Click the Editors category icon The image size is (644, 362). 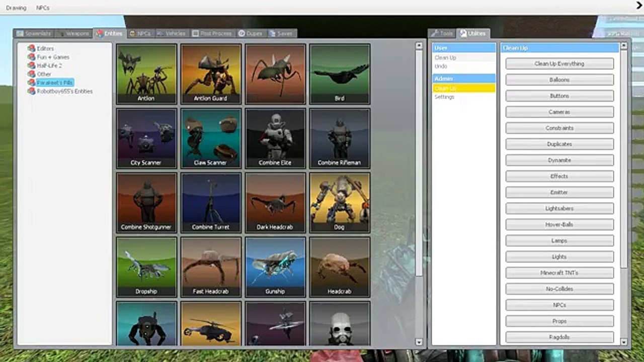31,48
